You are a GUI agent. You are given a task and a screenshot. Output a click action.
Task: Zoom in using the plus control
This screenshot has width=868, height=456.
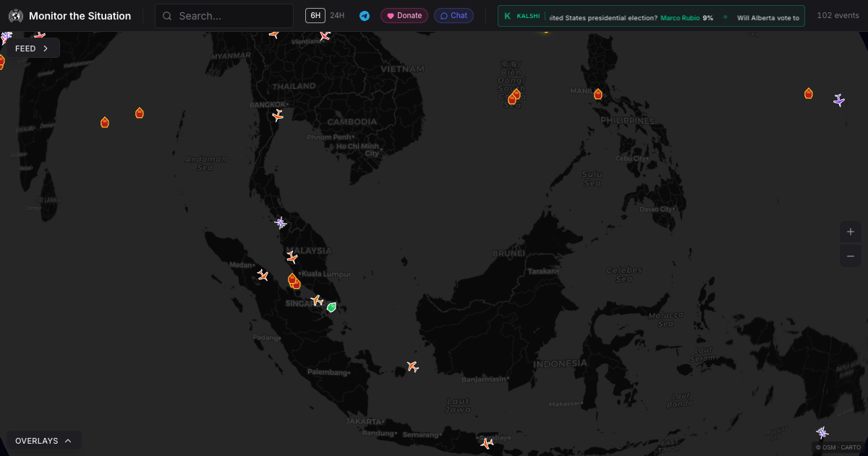pos(851,232)
